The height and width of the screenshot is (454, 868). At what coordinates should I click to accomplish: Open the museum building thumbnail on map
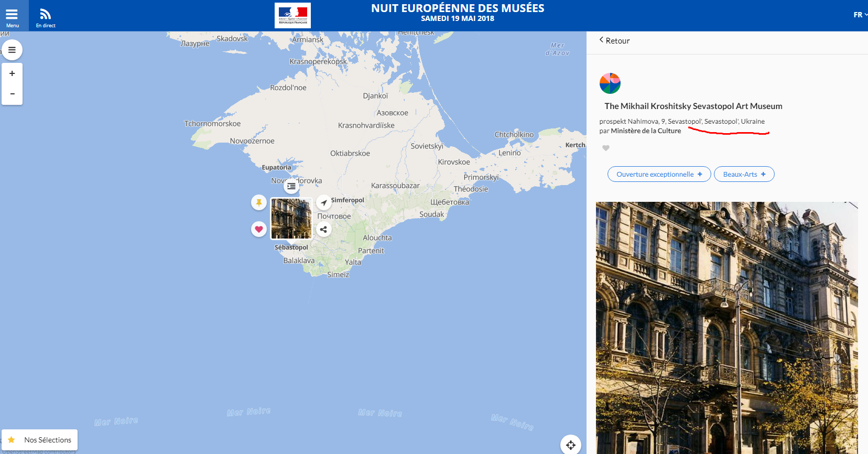pos(291,219)
